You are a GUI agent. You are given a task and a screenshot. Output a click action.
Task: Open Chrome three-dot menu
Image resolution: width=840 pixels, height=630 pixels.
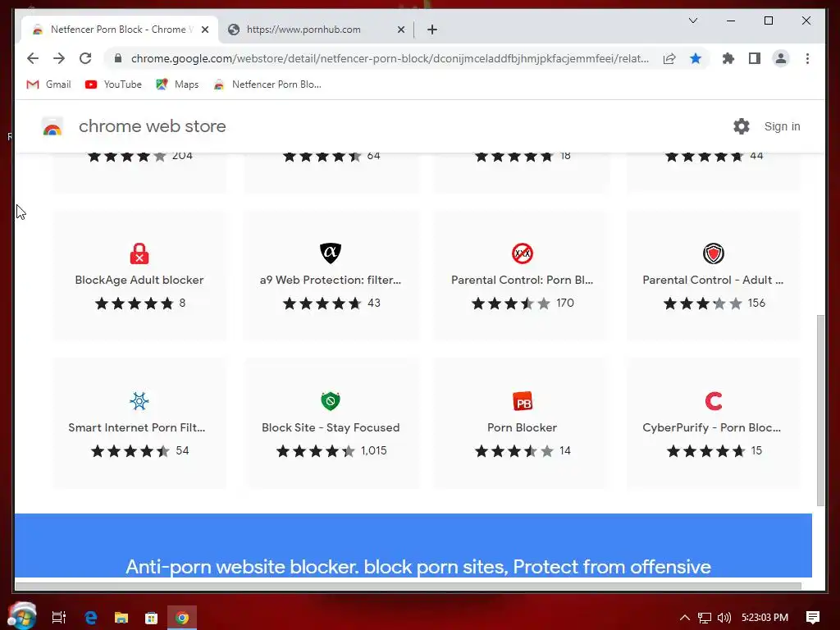807,58
